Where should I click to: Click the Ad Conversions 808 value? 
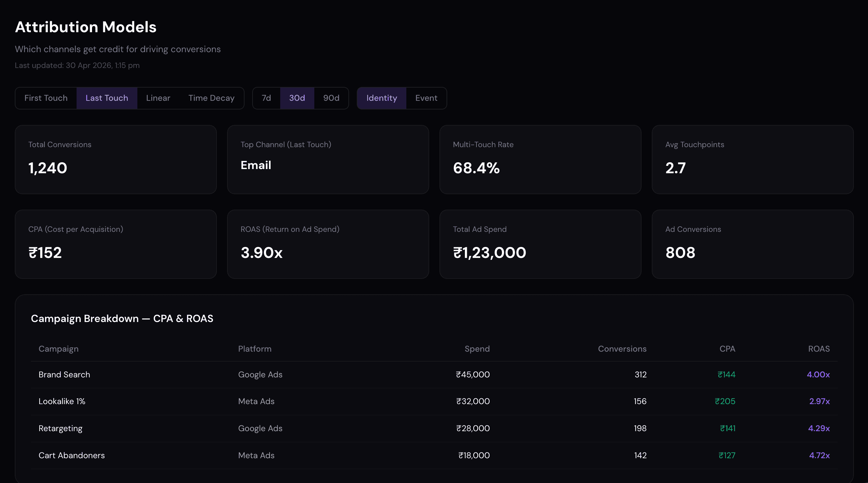[x=680, y=253]
